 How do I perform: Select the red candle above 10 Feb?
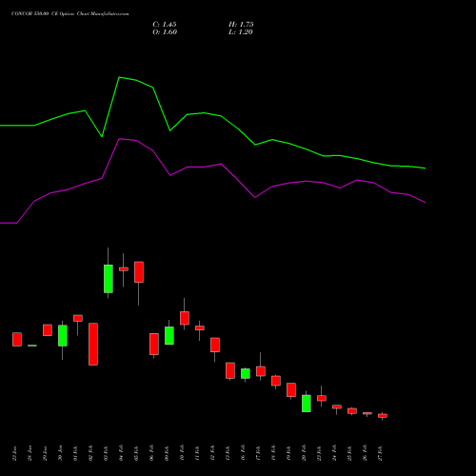pos(185,318)
